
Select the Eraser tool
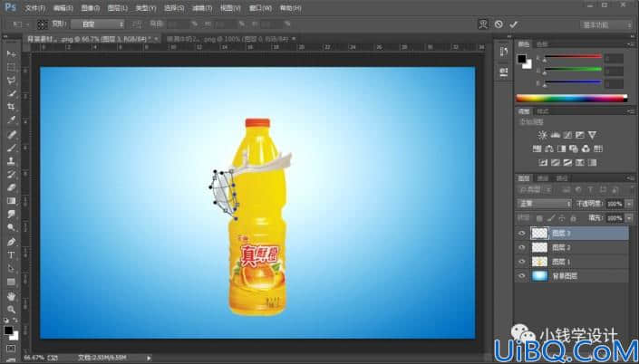(x=11, y=187)
